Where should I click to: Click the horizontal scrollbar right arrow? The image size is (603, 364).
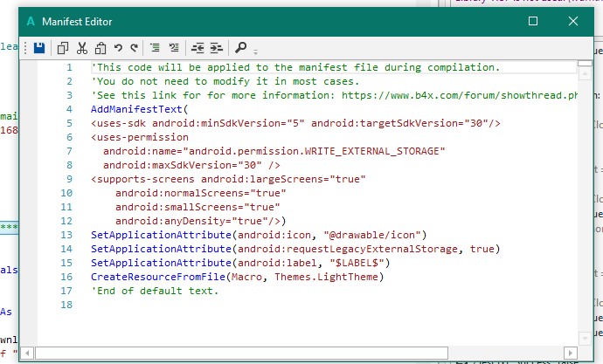point(571,353)
